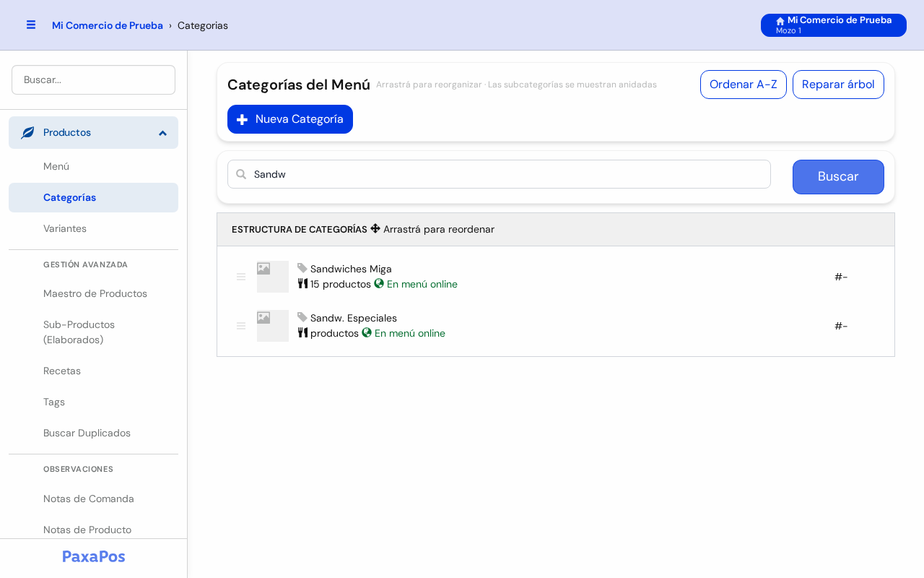
Task: Click the plus icon on Nueva Categoría
Action: [x=243, y=119]
